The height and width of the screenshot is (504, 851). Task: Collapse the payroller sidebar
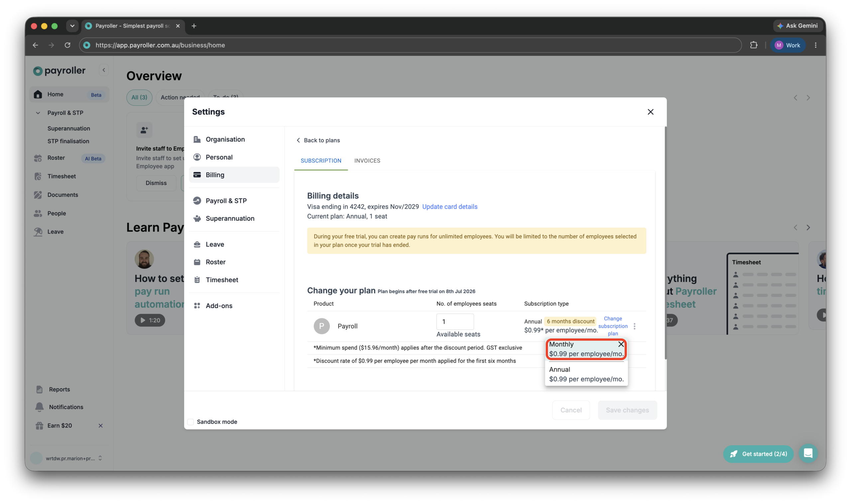(104, 70)
